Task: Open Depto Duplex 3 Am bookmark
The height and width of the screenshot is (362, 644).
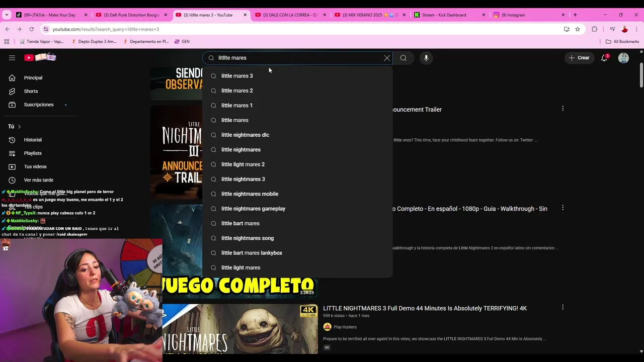Action: tap(94, 42)
